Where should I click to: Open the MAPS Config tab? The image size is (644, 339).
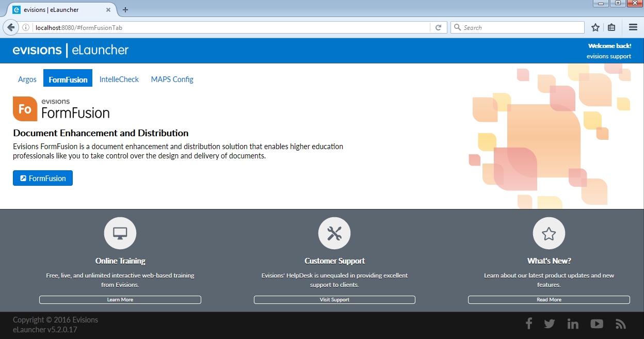point(172,79)
